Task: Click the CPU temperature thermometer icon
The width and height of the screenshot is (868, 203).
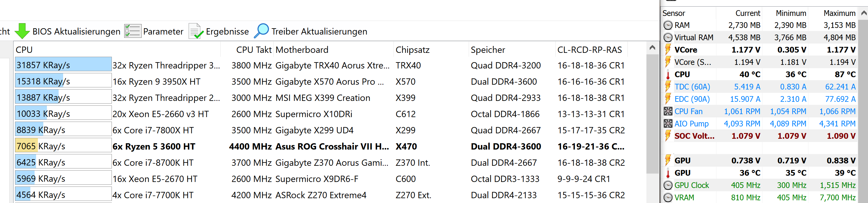Action: (x=667, y=74)
